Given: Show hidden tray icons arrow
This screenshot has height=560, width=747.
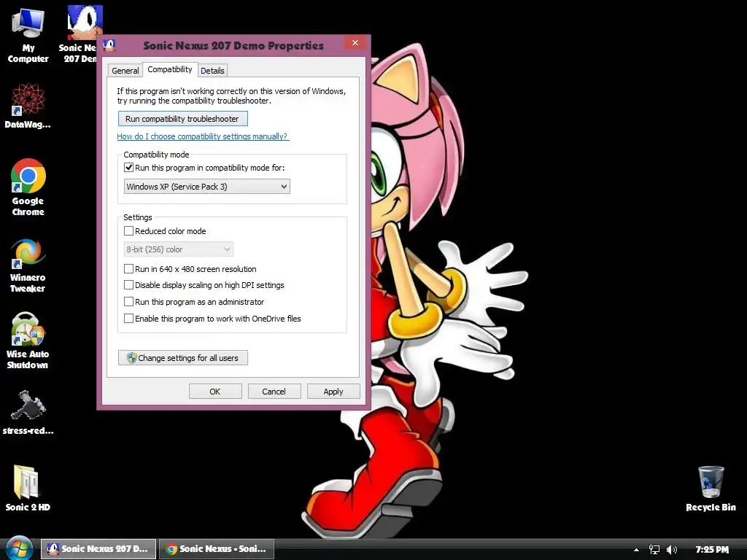Looking at the screenshot, I should (x=636, y=550).
